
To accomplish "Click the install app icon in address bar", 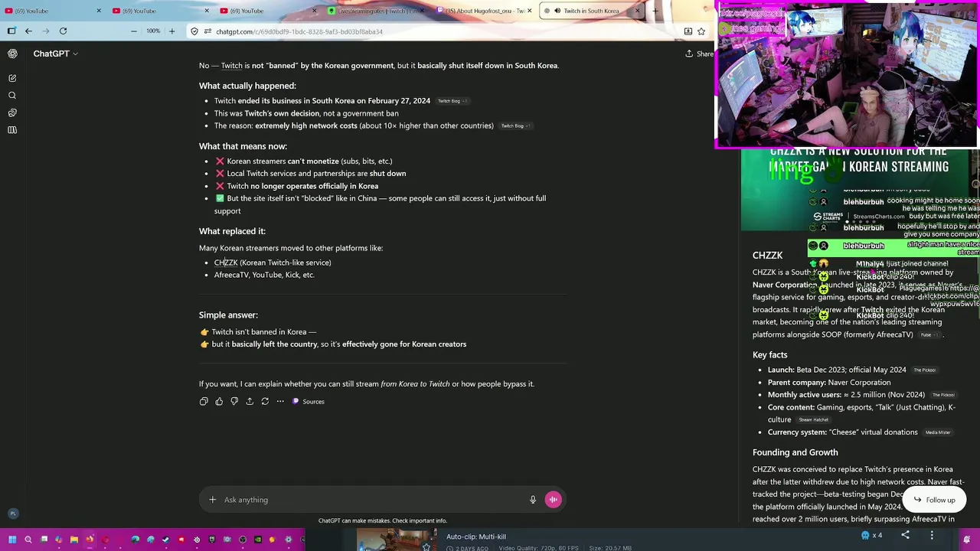I will coord(688,31).
